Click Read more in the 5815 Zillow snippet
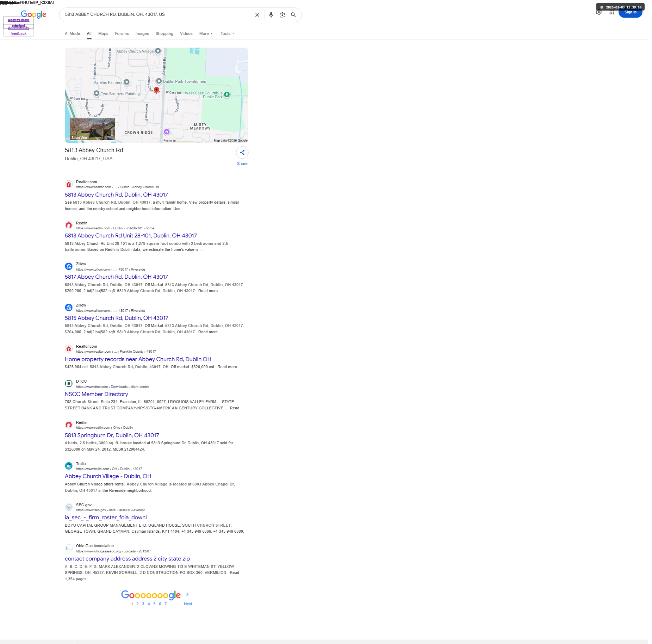 click(208, 332)
